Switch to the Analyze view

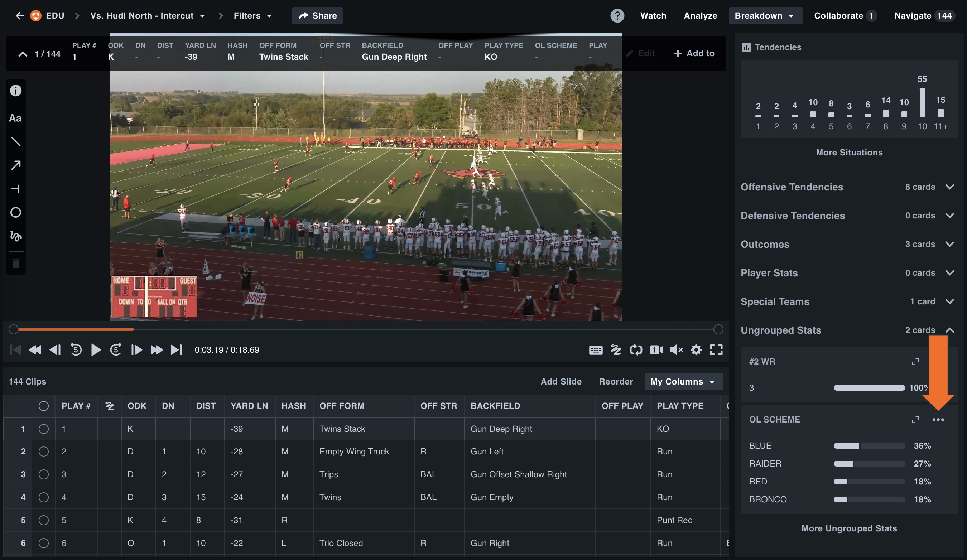(700, 16)
